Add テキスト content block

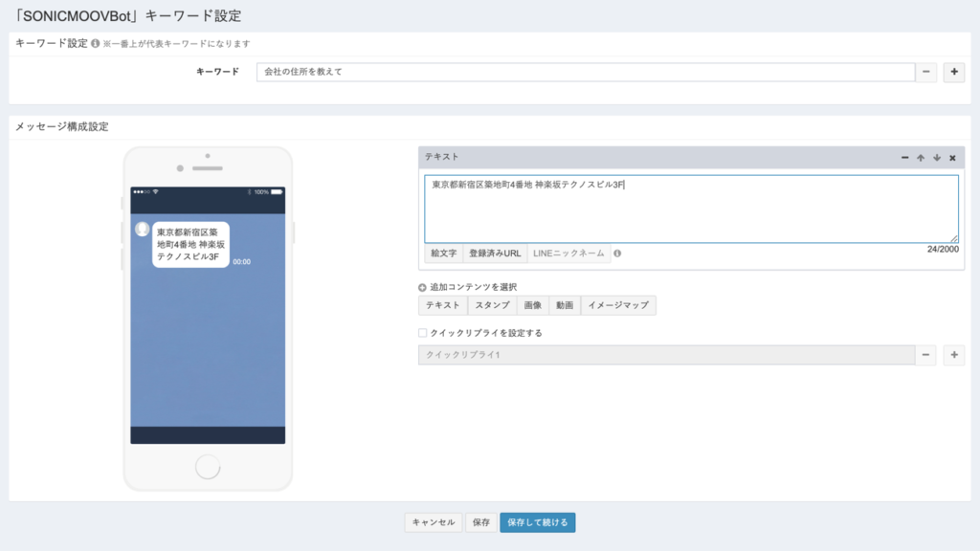click(x=442, y=305)
